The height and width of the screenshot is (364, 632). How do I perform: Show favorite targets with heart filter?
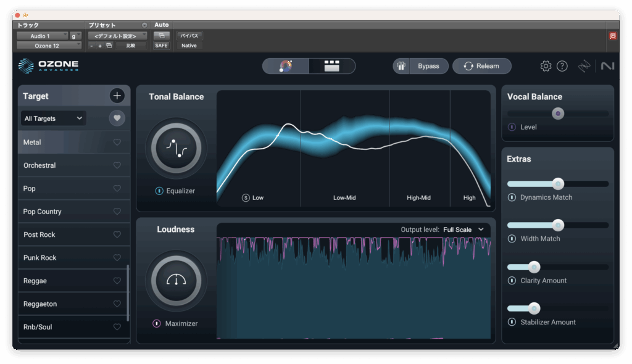click(x=117, y=118)
